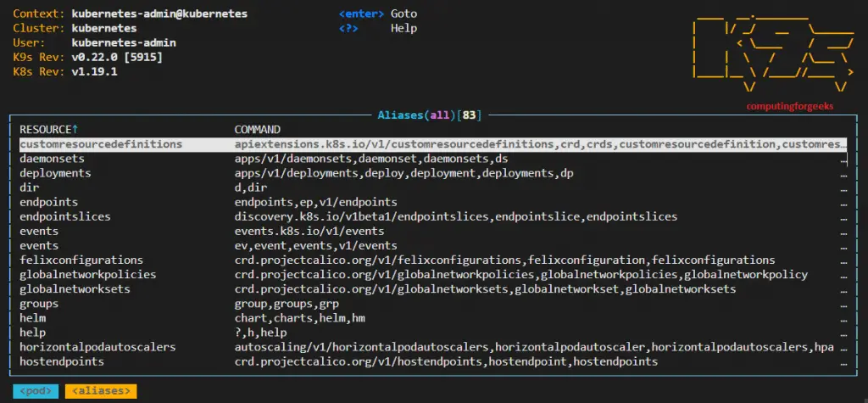This screenshot has height=403, width=868.
Task: Click the kubernetes-admin@kubernetes context value
Action: 159,14
